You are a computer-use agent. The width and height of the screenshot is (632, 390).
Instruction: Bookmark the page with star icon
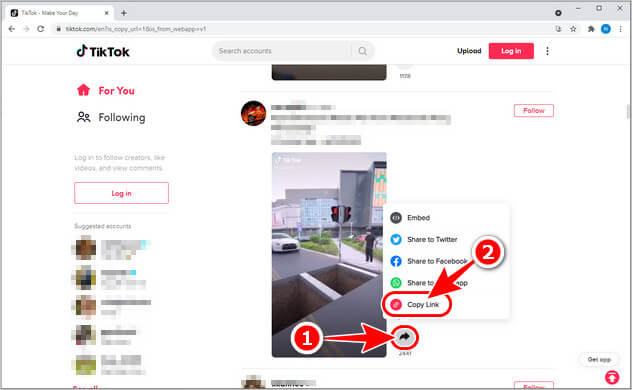tap(573, 29)
